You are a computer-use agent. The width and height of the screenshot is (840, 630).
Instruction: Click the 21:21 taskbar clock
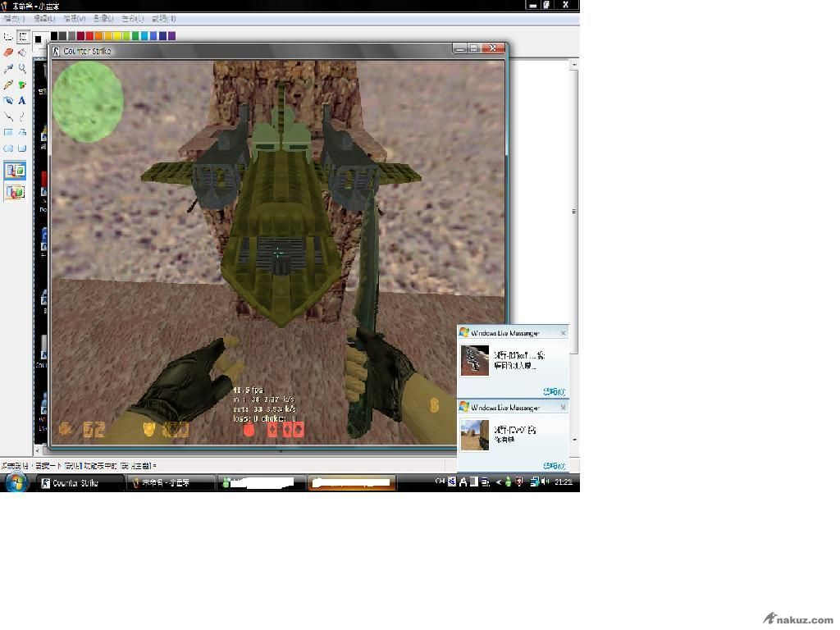pos(564,482)
